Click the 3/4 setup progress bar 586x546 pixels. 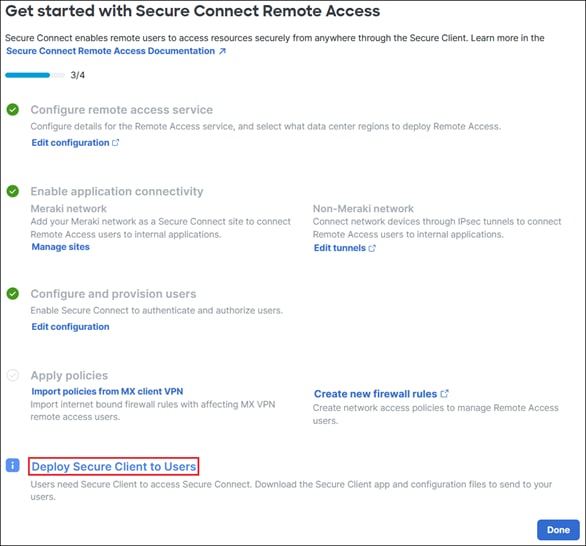(x=35, y=75)
